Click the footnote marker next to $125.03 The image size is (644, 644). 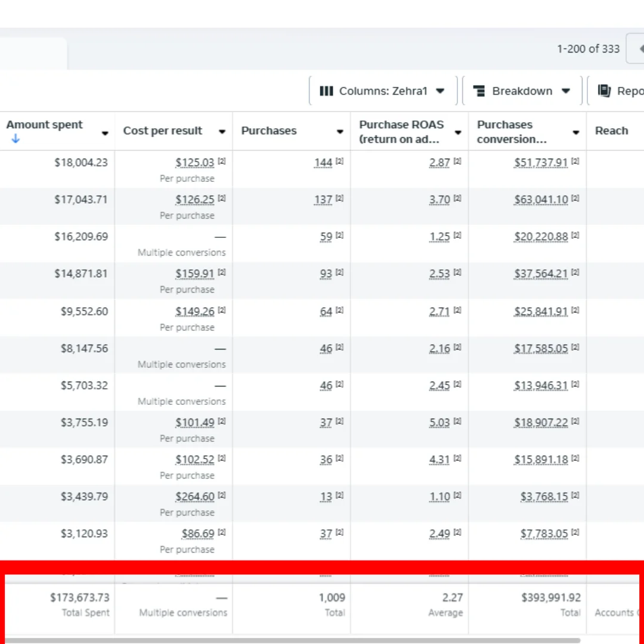tap(222, 162)
